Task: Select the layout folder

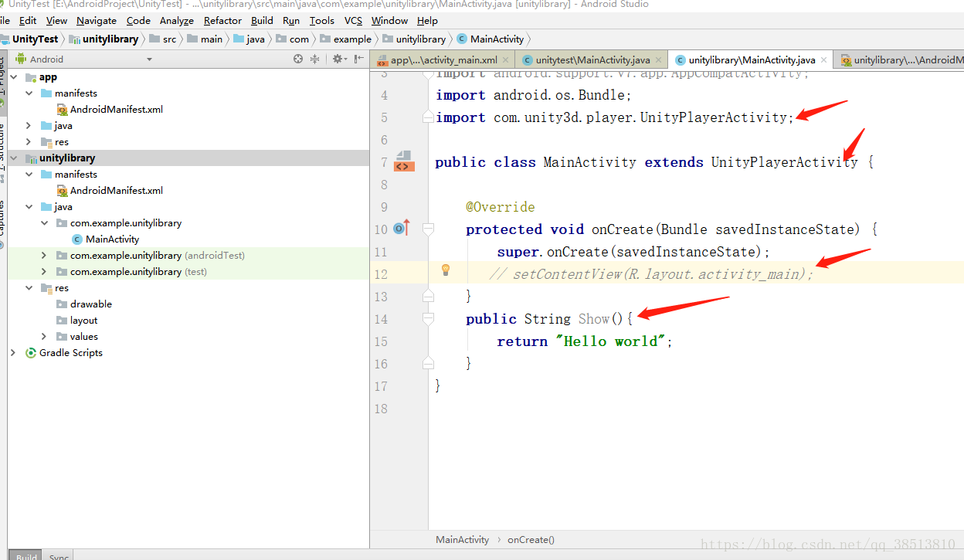Action: [83, 321]
